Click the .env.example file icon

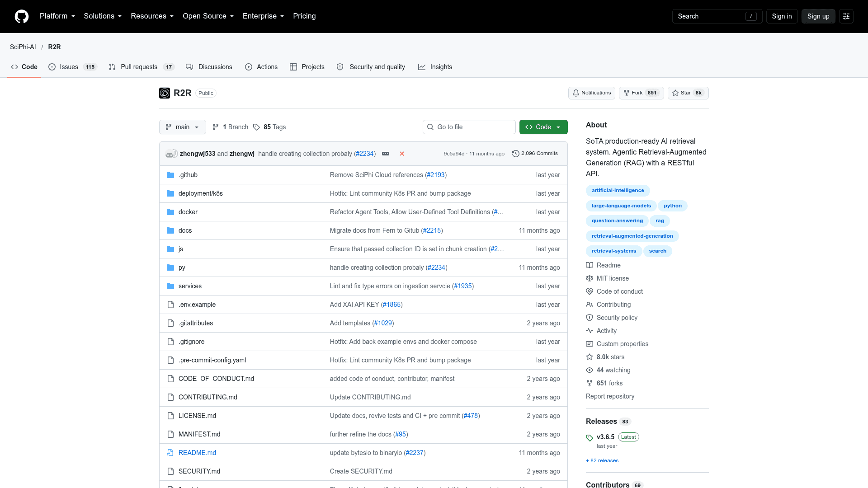[170, 305]
